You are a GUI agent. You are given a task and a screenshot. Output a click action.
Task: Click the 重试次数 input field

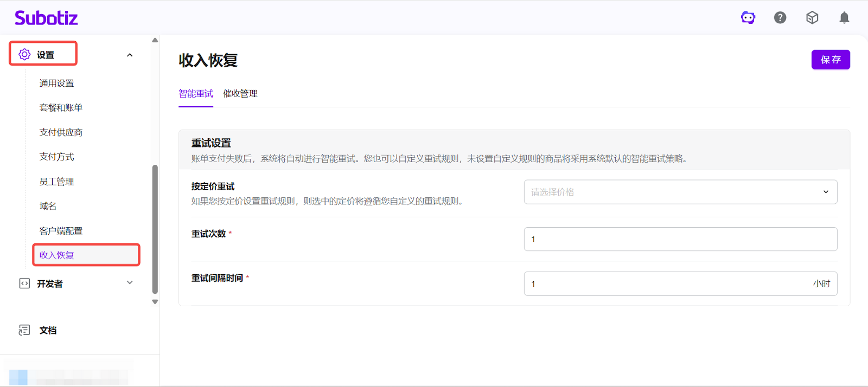[x=680, y=239]
